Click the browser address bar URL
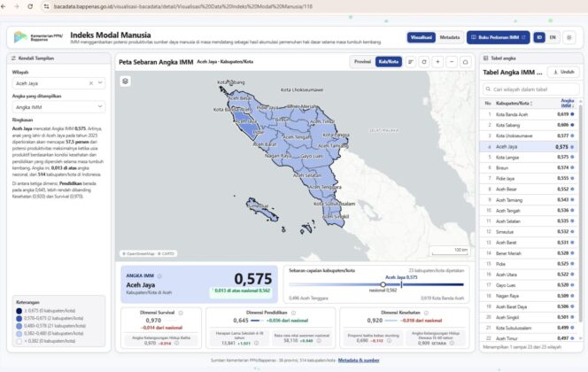This screenshot has width=588, height=372. click(183, 6)
